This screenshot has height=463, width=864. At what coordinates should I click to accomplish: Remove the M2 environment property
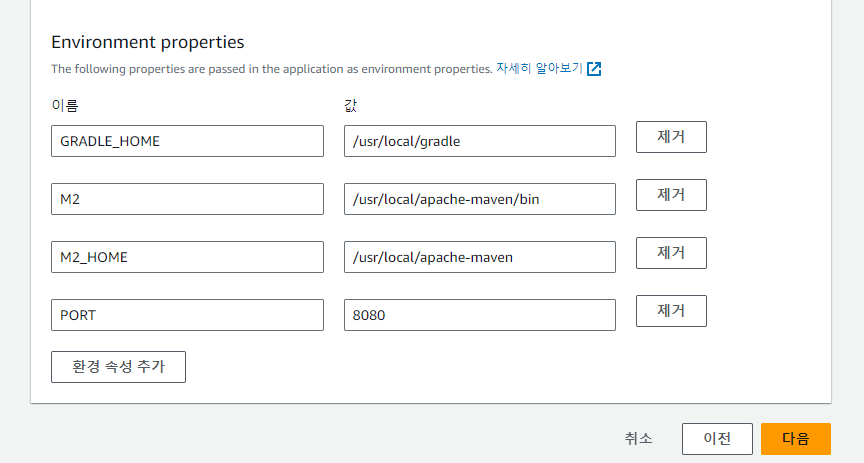tap(671, 195)
